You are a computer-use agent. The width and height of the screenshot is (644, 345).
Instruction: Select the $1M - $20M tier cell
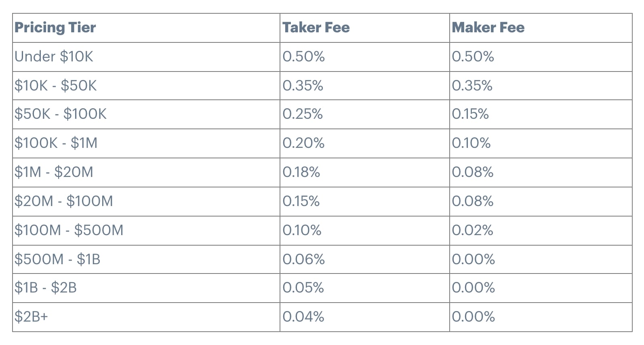[54, 172]
